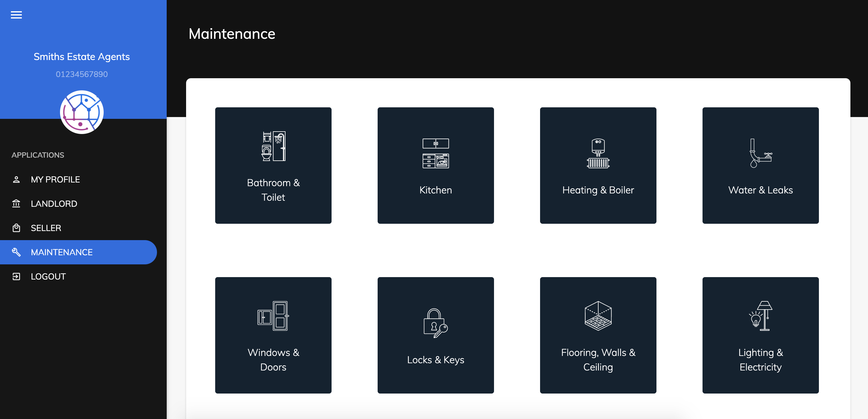Image resolution: width=868 pixels, height=419 pixels.
Task: Choose Heating & Boiler category label
Action: 598,190
